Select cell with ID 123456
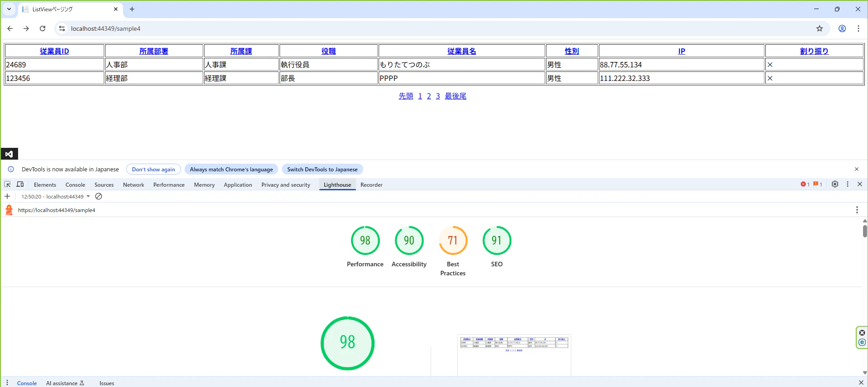 [x=54, y=78]
